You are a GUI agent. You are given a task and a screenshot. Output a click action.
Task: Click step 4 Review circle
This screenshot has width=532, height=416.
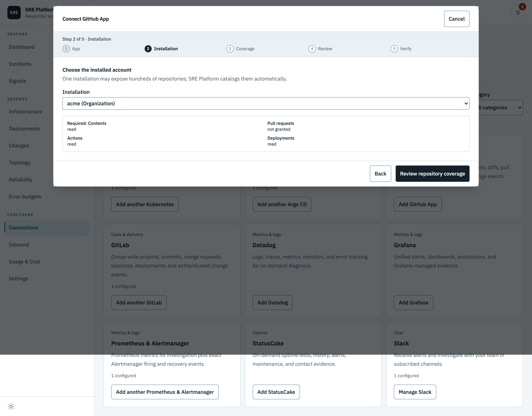click(312, 49)
